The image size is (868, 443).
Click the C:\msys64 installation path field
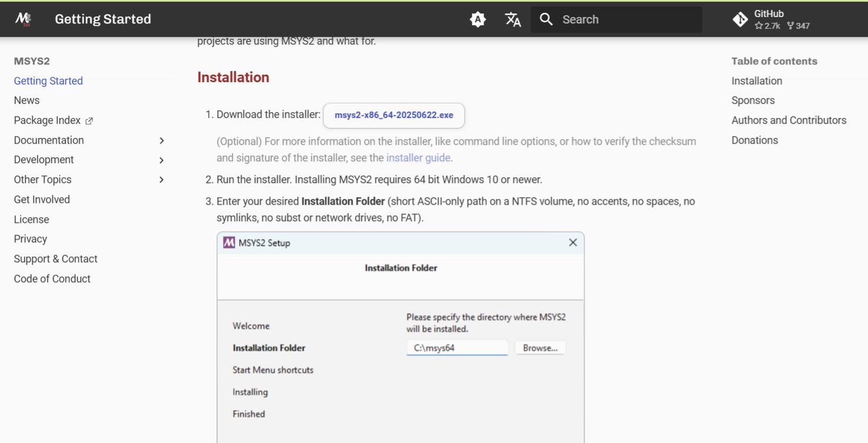tap(457, 348)
